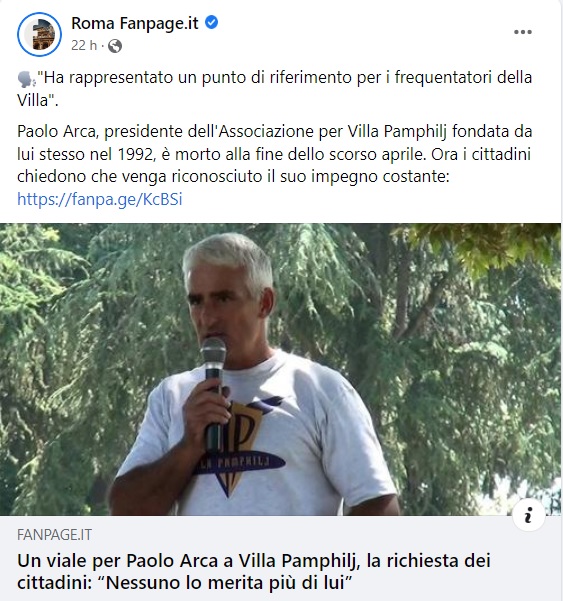Click the "22 h" post timestamp
Screen dimensions: 563x601
pos(84,46)
